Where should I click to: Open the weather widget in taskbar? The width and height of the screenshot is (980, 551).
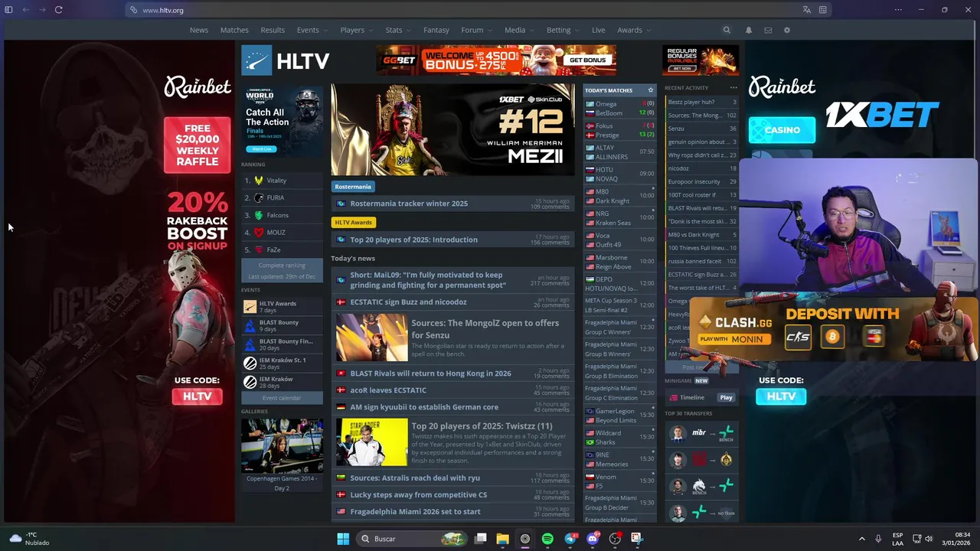[x=31, y=539]
